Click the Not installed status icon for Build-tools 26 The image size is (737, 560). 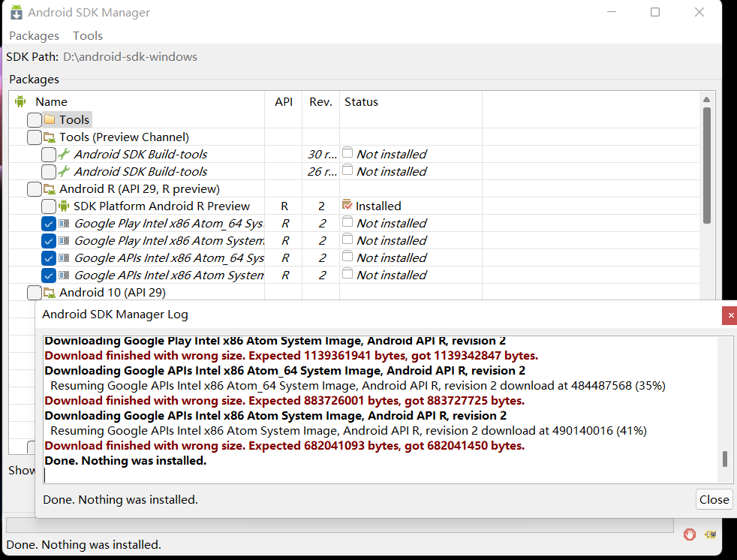347,170
